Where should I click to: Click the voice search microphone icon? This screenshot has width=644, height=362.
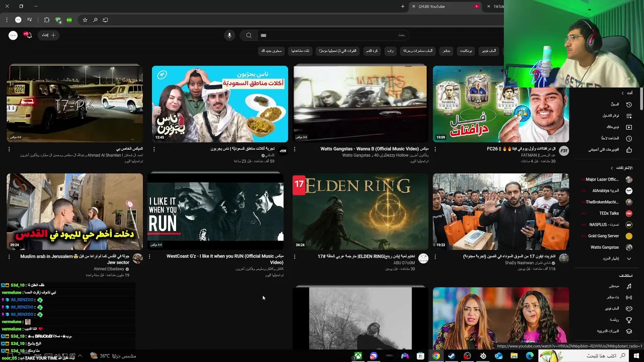[229, 35]
